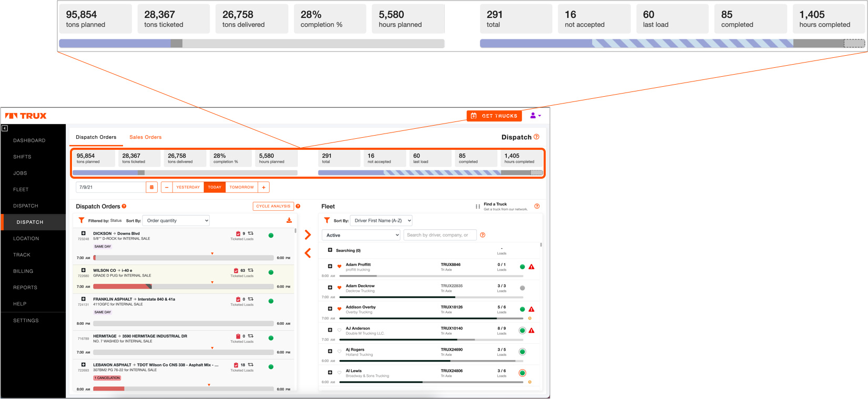This screenshot has width=868, height=399.
Task: Click the LEBANON ASPHALT order progress bar
Action: pos(183,389)
